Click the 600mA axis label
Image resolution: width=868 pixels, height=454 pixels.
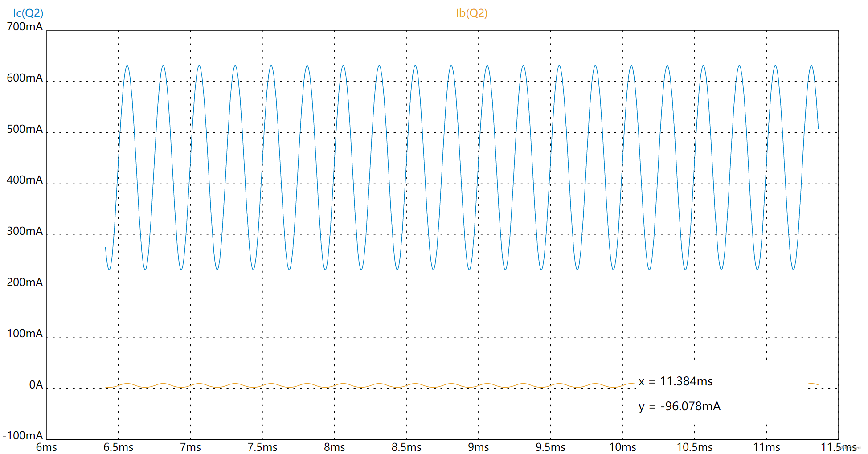point(25,78)
